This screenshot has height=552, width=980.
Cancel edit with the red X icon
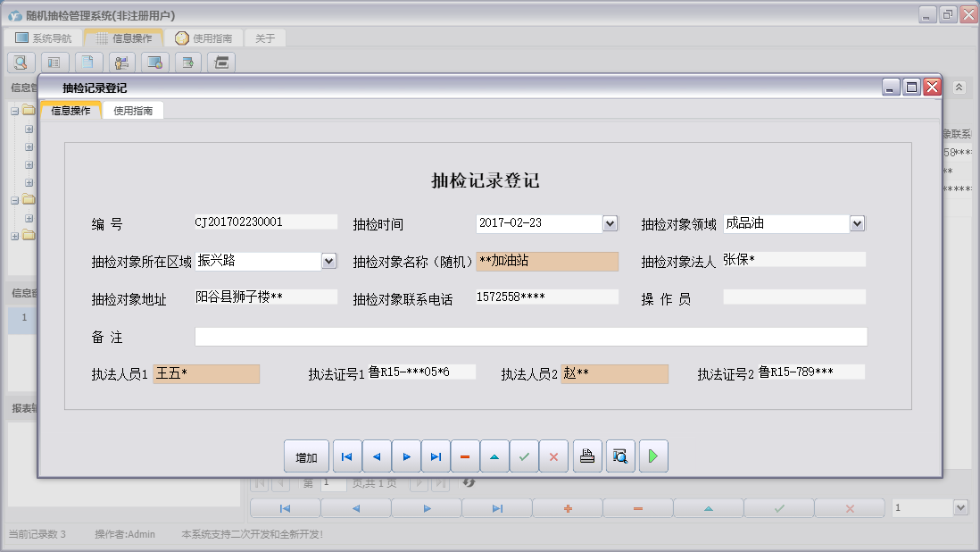(x=553, y=456)
